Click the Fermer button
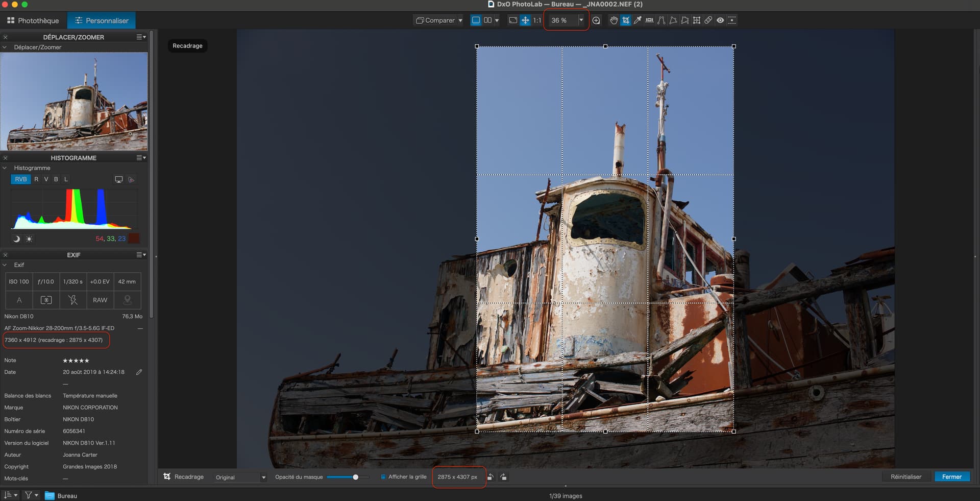Image resolution: width=980 pixels, height=501 pixels. [951, 477]
